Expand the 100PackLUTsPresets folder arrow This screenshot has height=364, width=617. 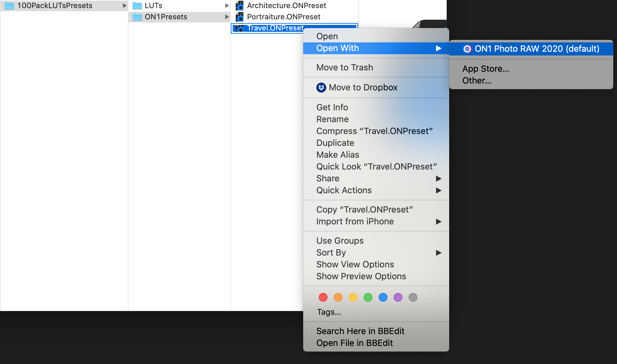pyautogui.click(x=124, y=6)
